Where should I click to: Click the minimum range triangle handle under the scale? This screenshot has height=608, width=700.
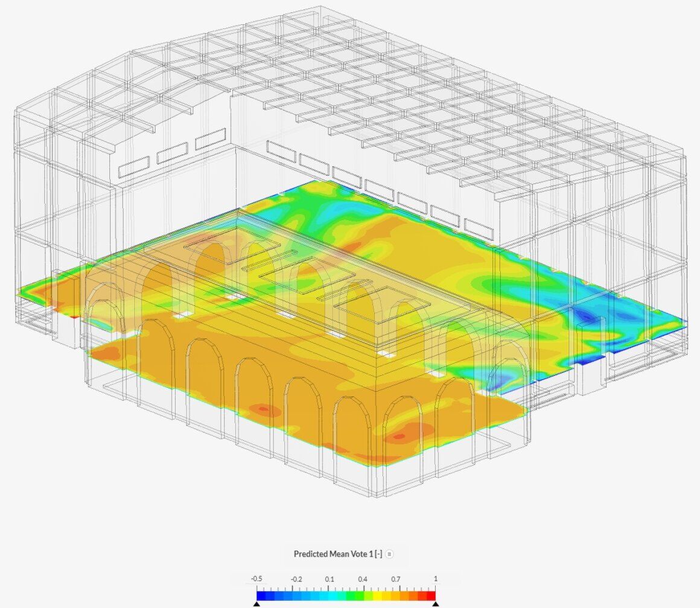pyautogui.click(x=256, y=604)
